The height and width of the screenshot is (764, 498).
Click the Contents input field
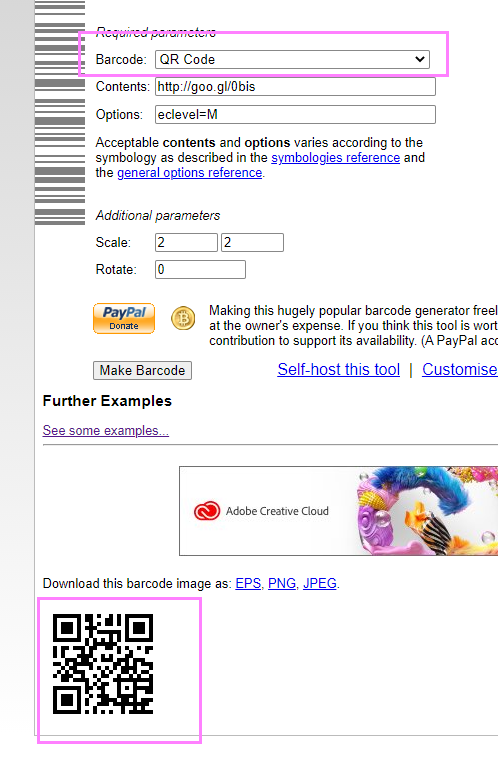tap(295, 87)
